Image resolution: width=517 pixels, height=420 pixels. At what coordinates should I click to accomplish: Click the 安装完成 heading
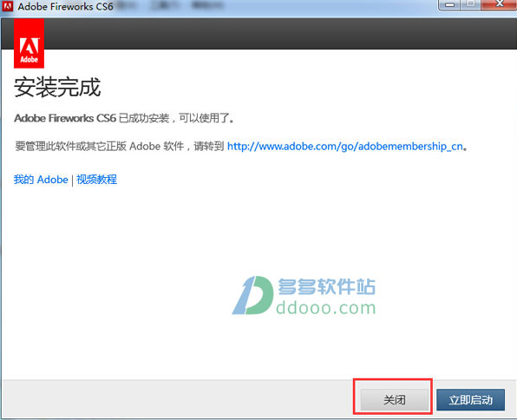click(x=57, y=88)
